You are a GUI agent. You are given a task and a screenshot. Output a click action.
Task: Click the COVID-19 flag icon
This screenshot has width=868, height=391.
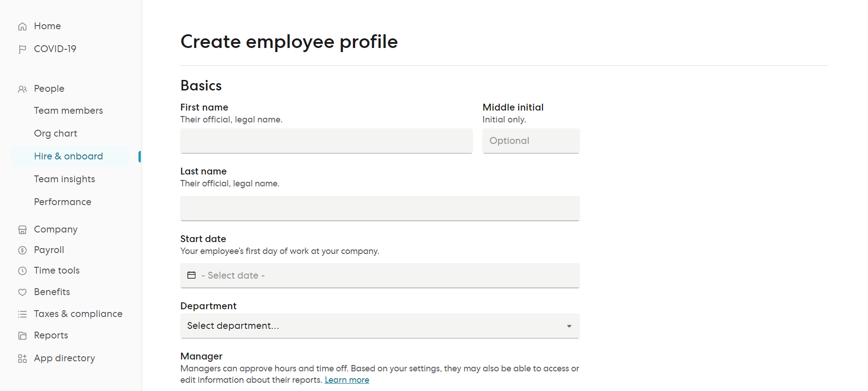[22, 49]
